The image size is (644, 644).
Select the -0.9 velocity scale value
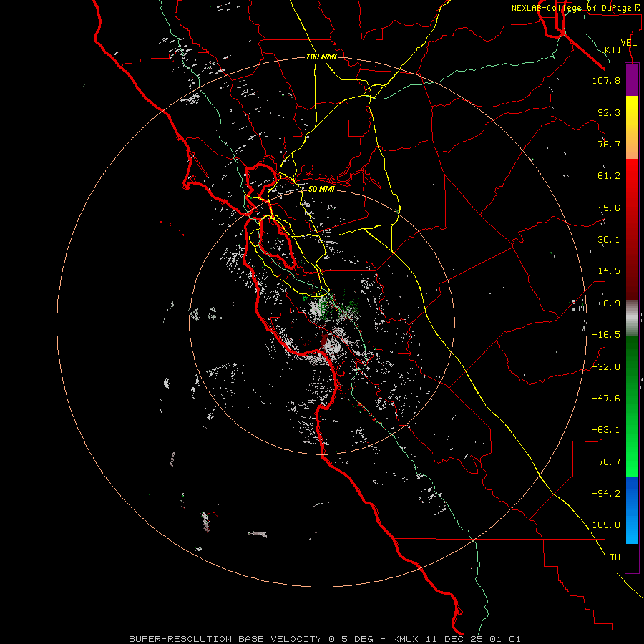(609, 303)
